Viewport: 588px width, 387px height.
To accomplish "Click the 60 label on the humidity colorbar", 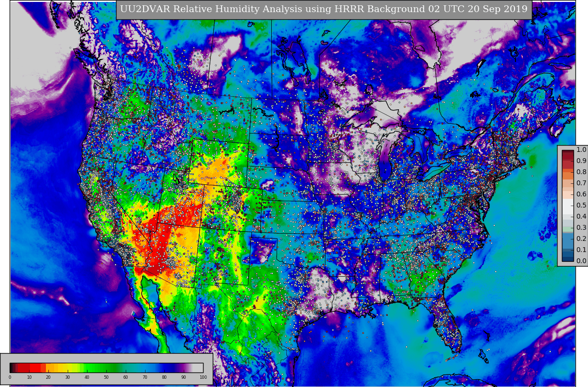I will click(126, 377).
